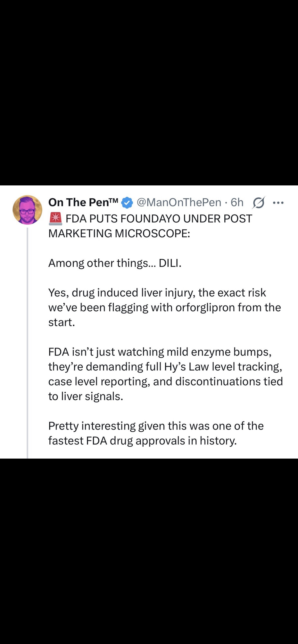Open the On The Pen™ display name

click(x=83, y=202)
